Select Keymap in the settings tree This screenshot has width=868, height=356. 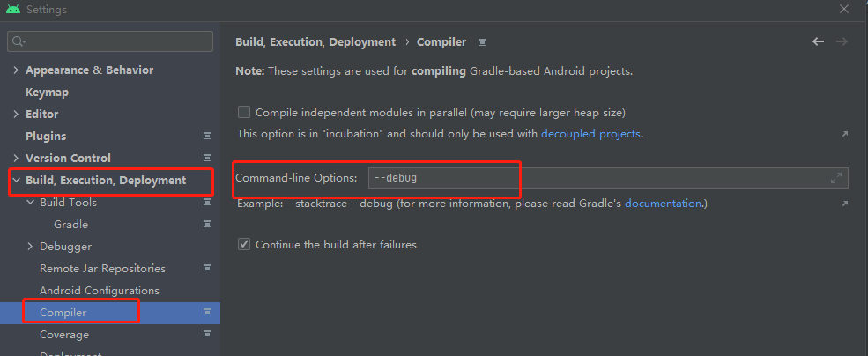(x=47, y=93)
